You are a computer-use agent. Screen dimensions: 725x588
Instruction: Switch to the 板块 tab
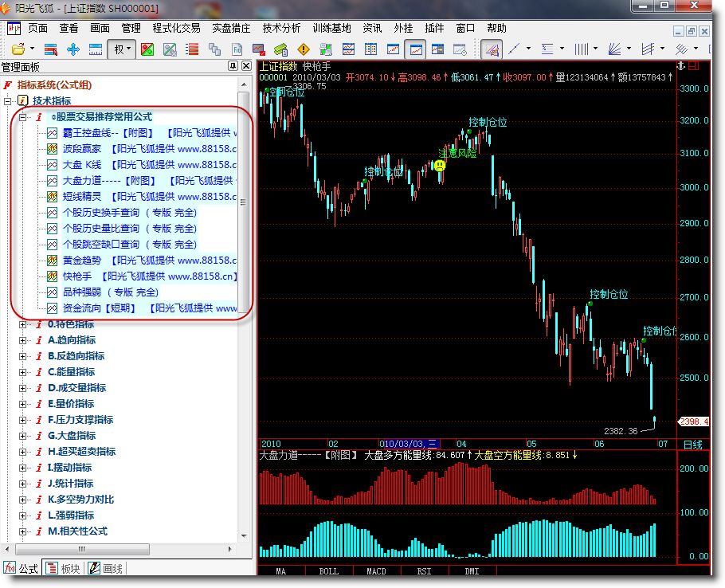pyautogui.click(x=64, y=568)
